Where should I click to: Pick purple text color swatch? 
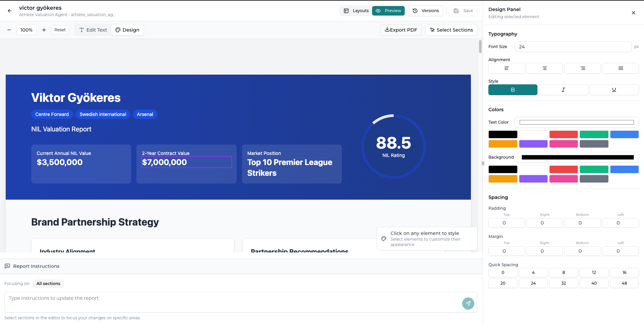(x=533, y=144)
